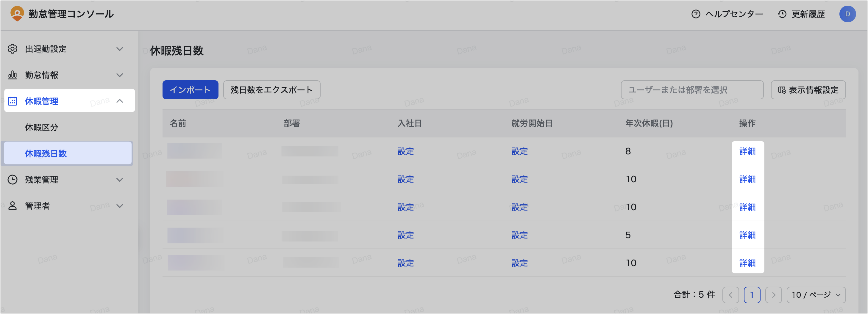The height and width of the screenshot is (314, 868).
Task: Click the 管理者 person icon
Action: tap(13, 206)
